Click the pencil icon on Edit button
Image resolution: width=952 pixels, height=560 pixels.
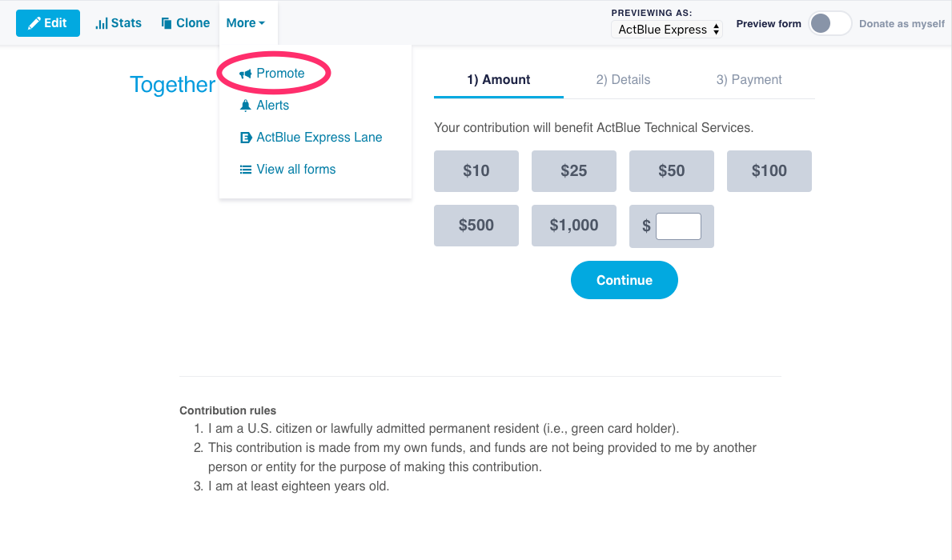tap(34, 23)
